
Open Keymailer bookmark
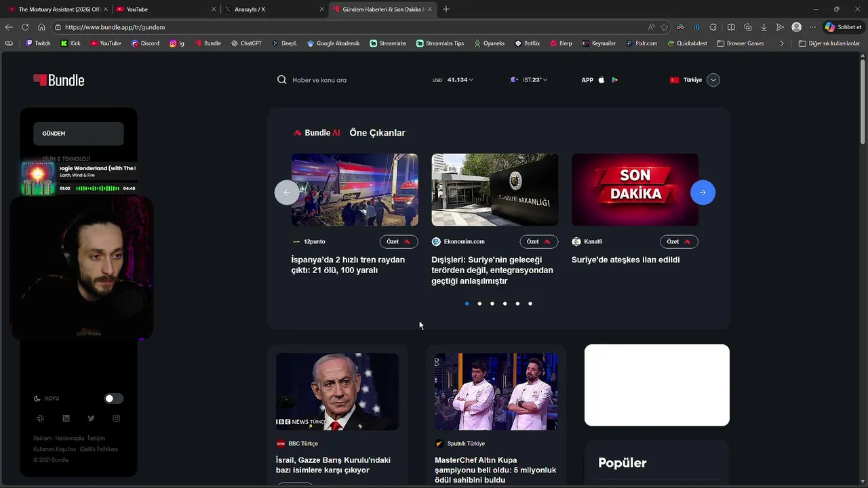[599, 43]
